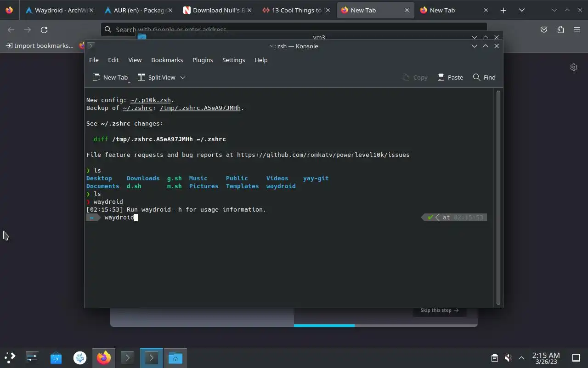The width and height of the screenshot is (588, 368).
Task: Open Save to Pocket in Firefox
Action: (x=544, y=29)
